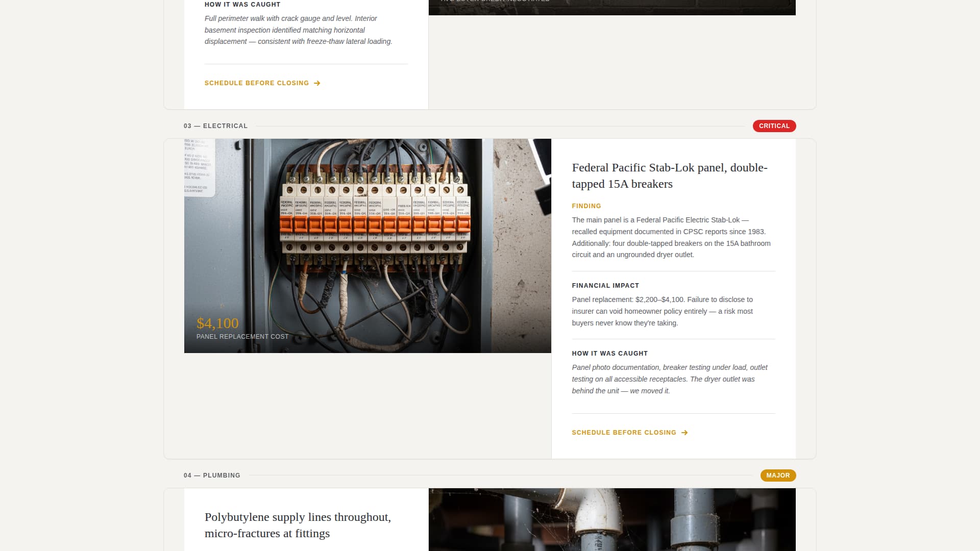This screenshot has width=980, height=551.
Task: Toggle visibility of the CRITICAL finding card
Action: pyautogui.click(x=774, y=126)
